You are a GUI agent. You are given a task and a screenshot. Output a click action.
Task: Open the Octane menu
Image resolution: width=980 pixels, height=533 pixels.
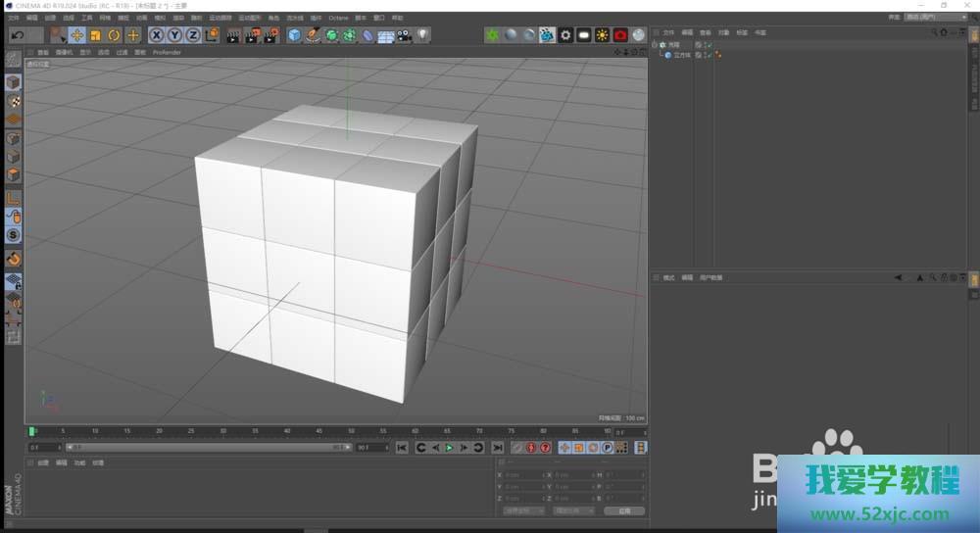click(x=338, y=18)
